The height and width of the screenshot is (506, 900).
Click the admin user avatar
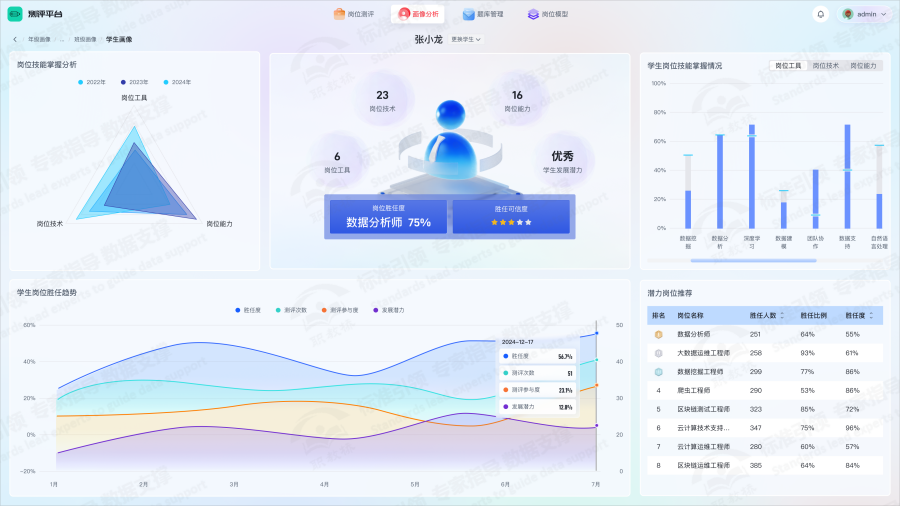[848, 14]
